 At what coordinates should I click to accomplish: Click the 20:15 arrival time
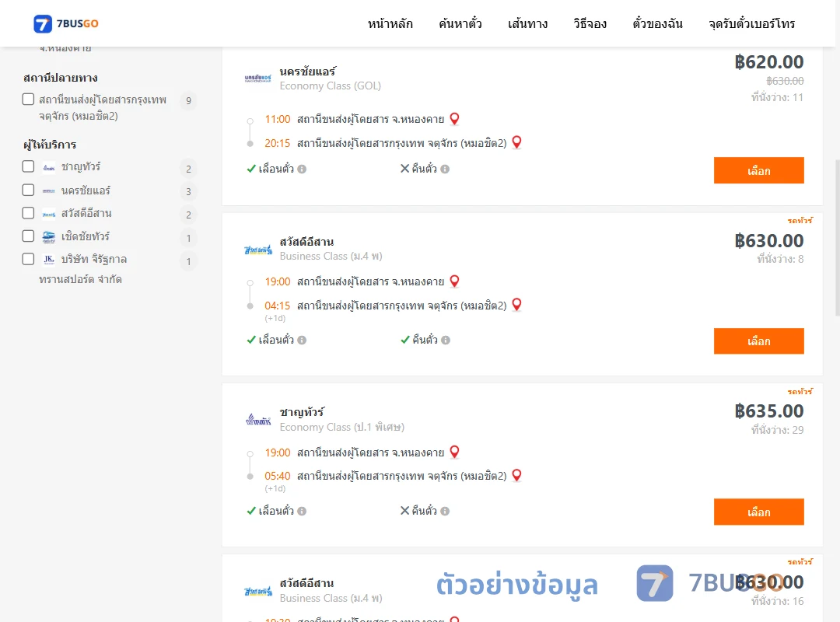click(x=277, y=143)
